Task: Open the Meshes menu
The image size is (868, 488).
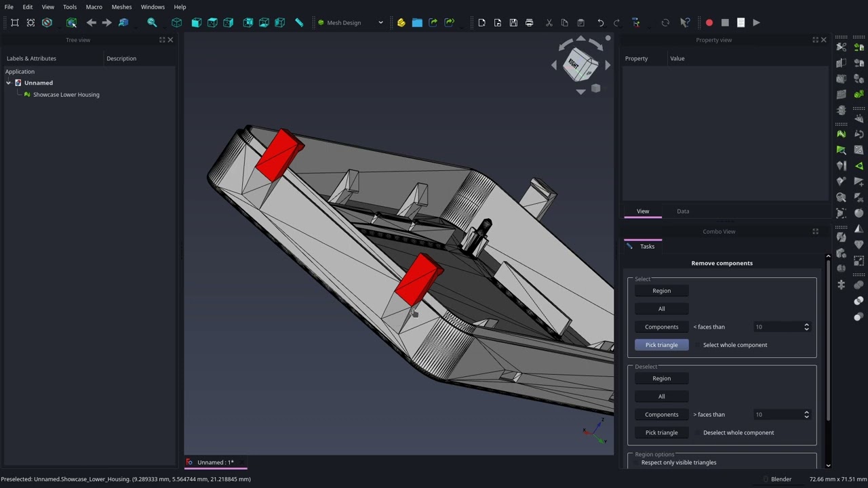Action: 121,7
